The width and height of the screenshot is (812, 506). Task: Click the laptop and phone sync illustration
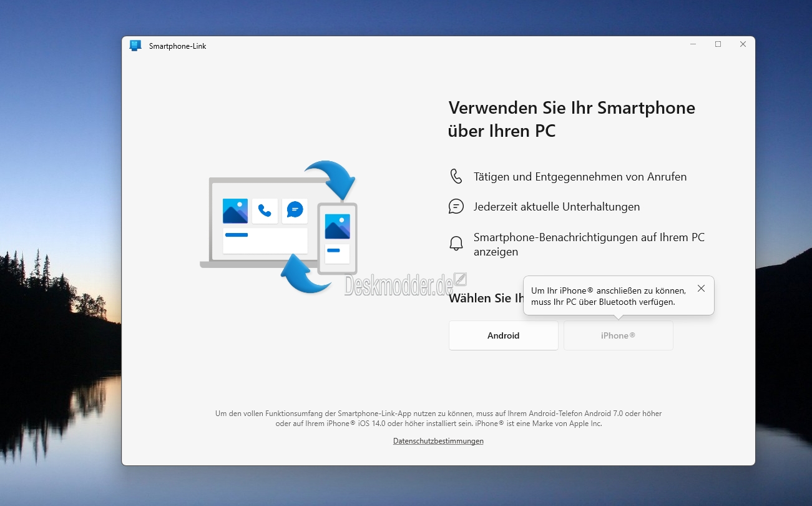(278, 227)
